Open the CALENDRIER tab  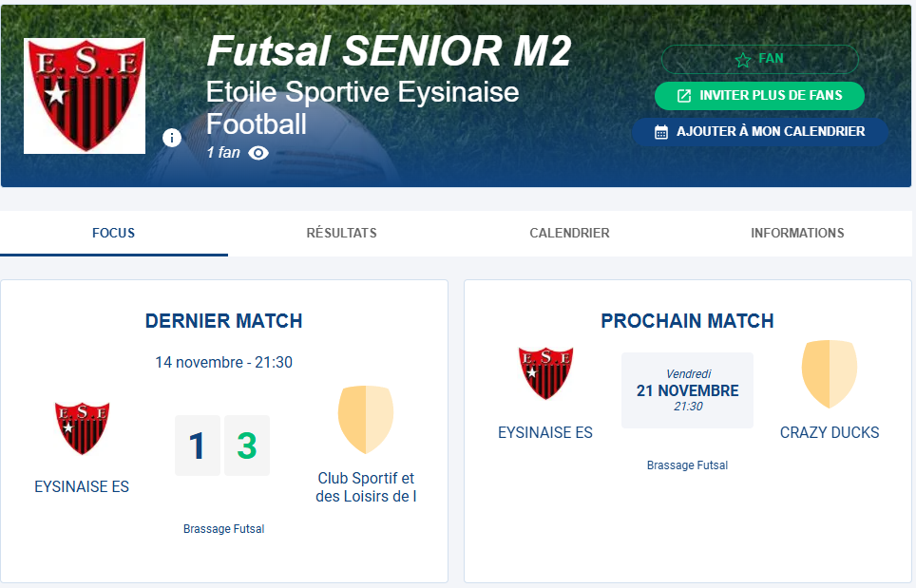click(x=569, y=232)
